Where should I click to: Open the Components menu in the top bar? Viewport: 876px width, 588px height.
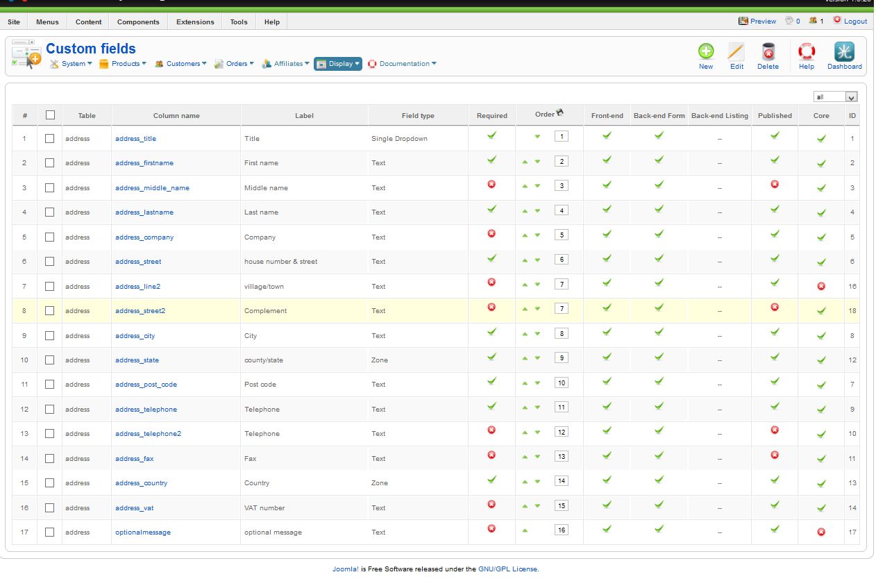coord(138,22)
